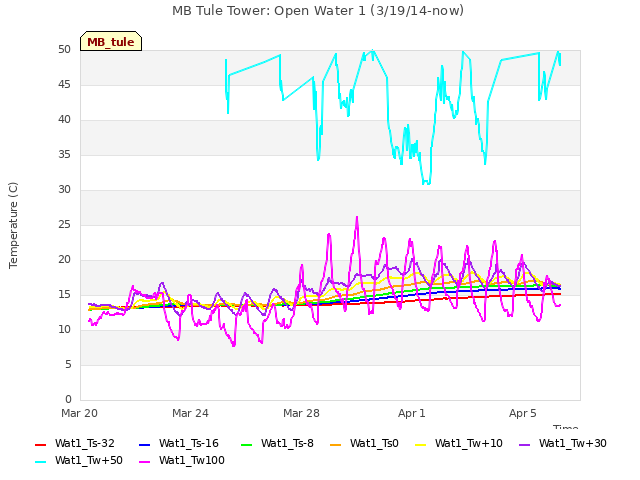
Task: Click the Mar 28 x-axis tick label
Action: pyautogui.click(x=301, y=413)
